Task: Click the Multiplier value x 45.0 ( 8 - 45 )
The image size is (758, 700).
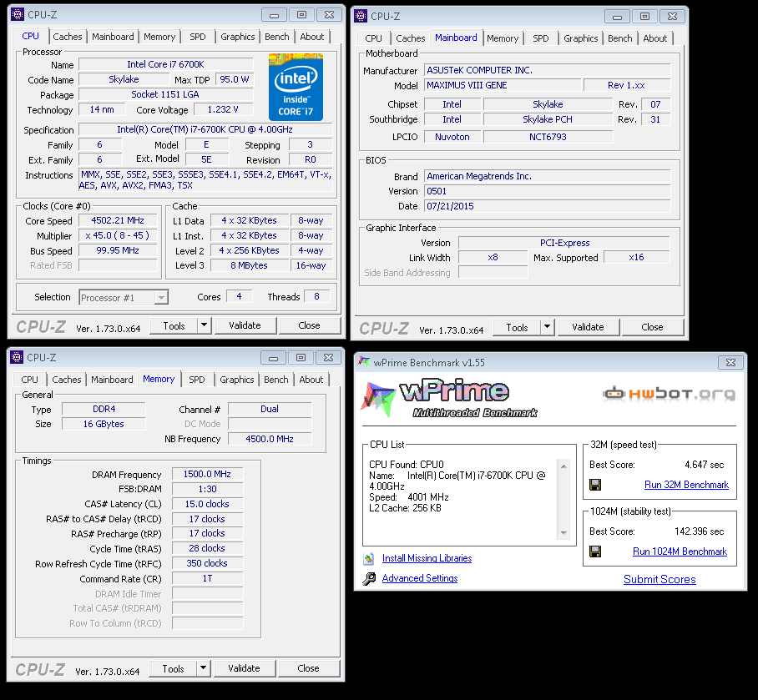Action: pos(118,236)
